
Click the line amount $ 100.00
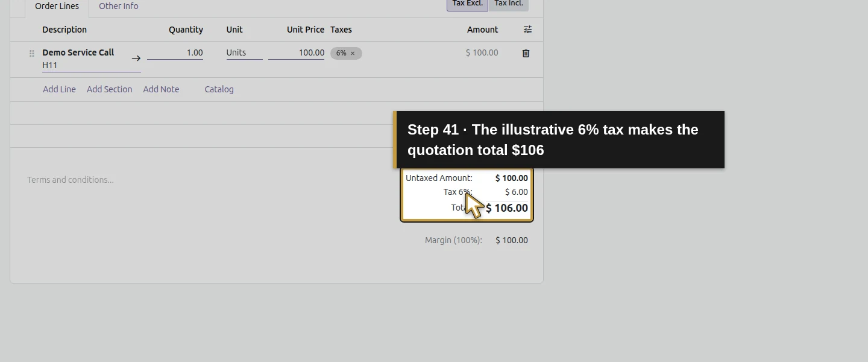click(482, 53)
